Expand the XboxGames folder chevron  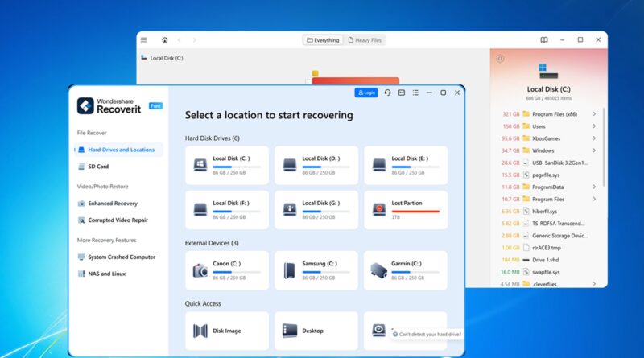click(x=594, y=138)
